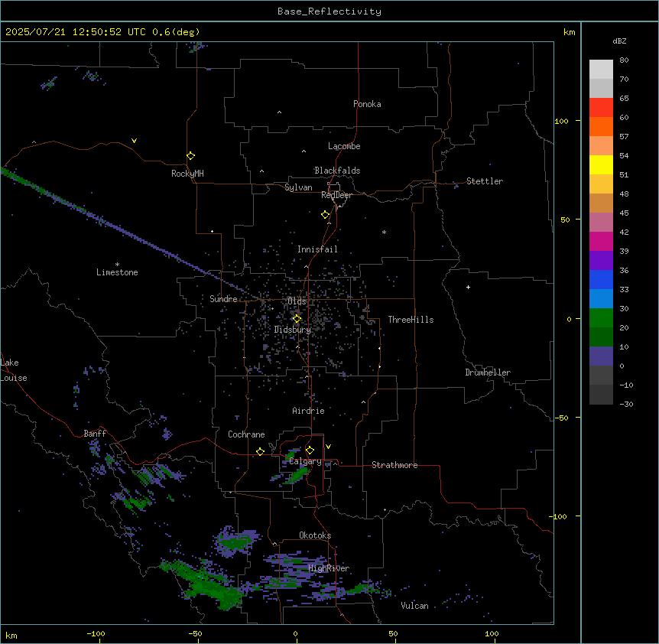Click the light gray 70-80 dBZ swatch
The height and width of the screenshot is (644, 659).
601,70
